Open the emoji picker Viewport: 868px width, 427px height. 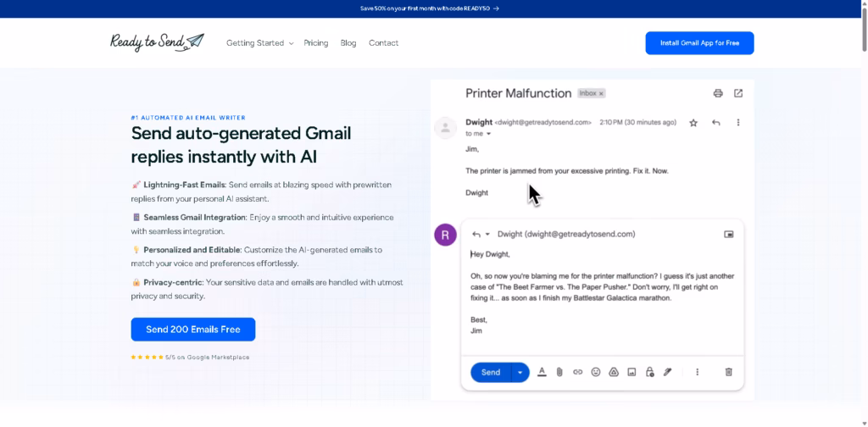click(x=596, y=372)
